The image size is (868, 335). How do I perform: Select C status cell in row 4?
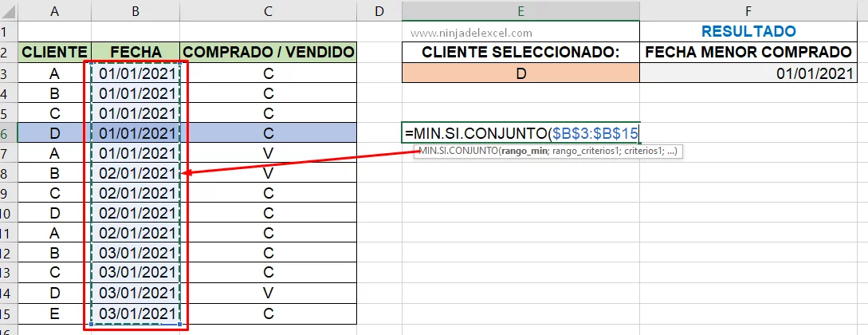269,93
